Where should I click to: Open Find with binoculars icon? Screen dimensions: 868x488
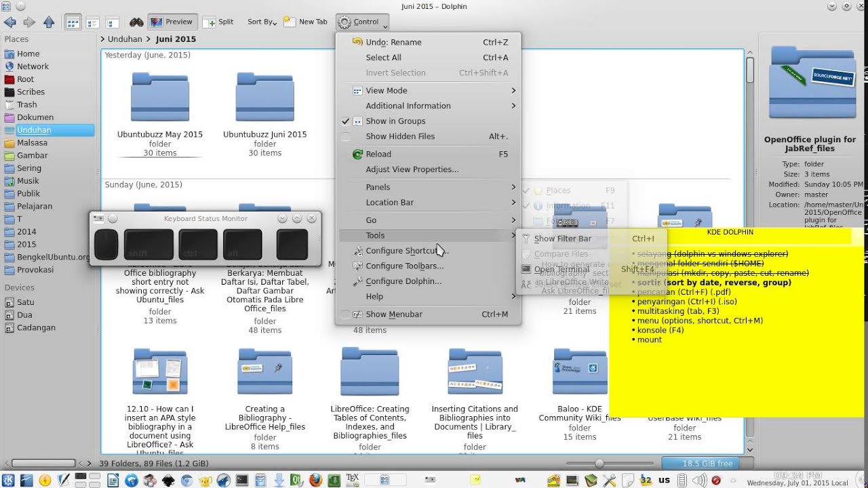point(136,22)
